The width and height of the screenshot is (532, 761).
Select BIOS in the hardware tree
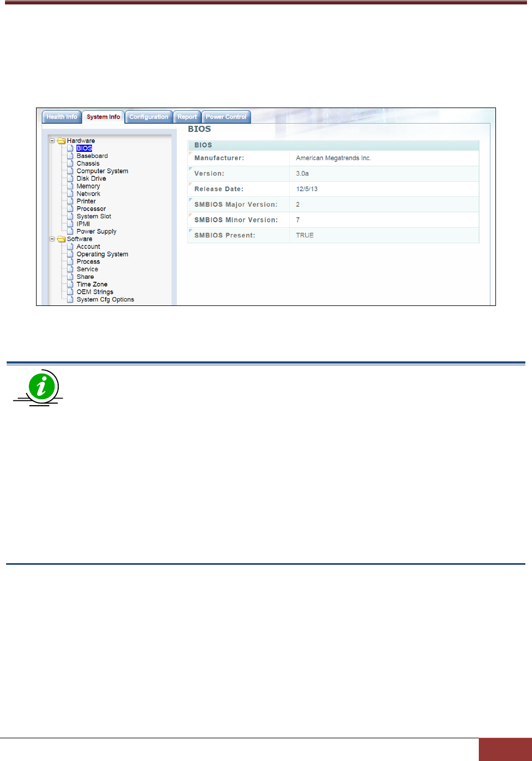84,149
